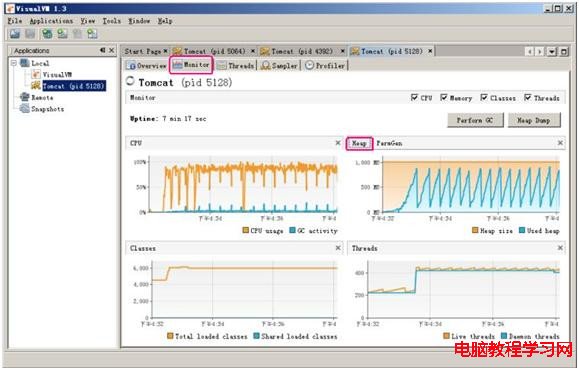The width and height of the screenshot is (579, 370).
Task: Toggle the Memory checkbox
Action: (x=443, y=97)
